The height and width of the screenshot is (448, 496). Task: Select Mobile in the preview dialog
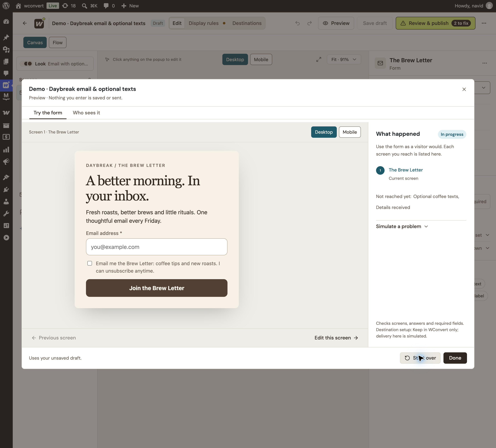tap(350, 132)
